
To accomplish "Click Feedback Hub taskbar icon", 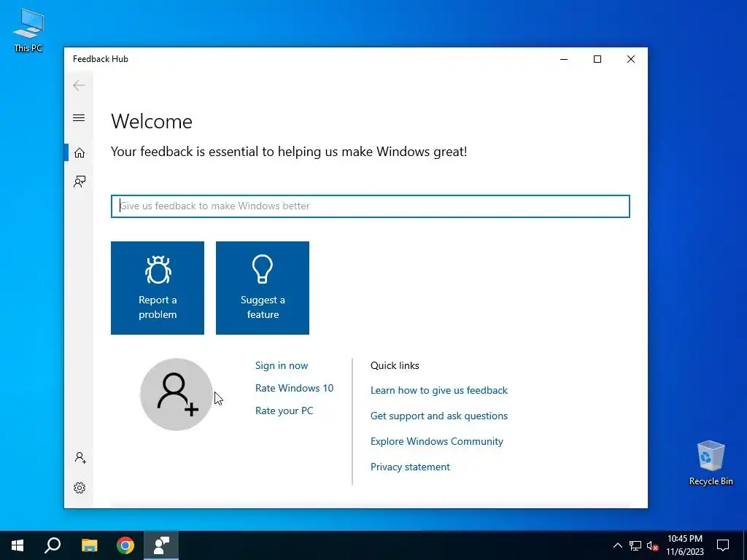I will point(161,545).
